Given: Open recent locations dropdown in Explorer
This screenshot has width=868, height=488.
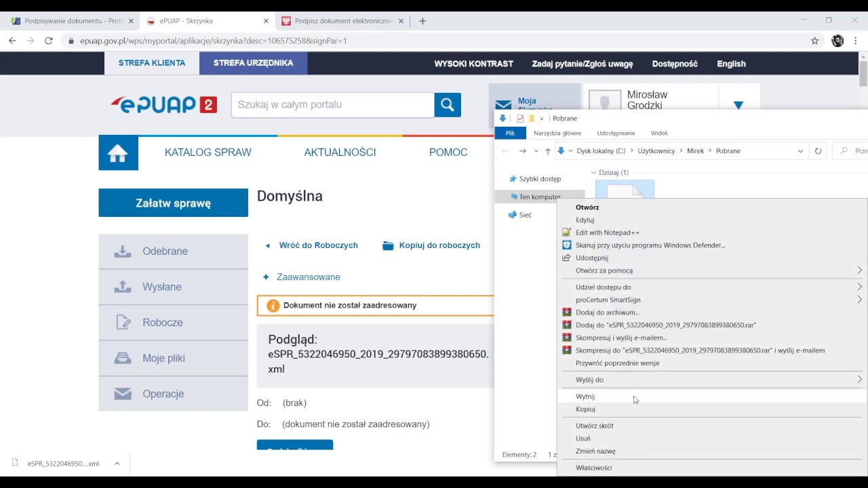Looking at the screenshot, I should point(536,151).
